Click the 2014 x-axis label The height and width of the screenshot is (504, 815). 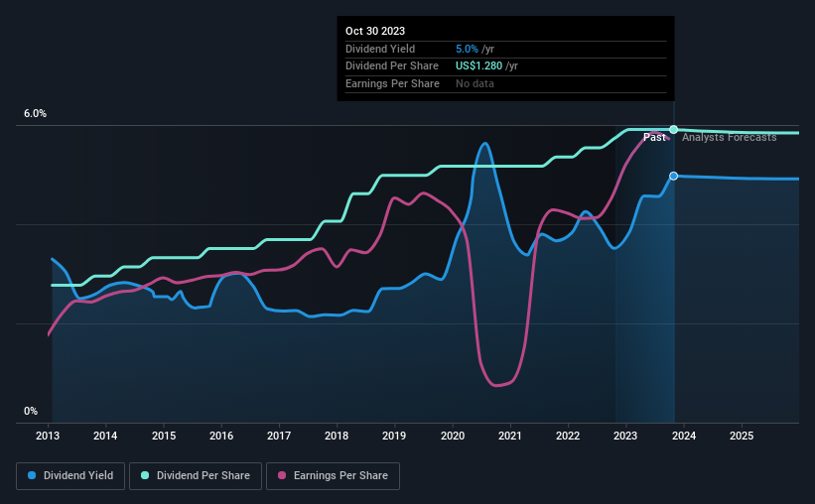(x=105, y=436)
